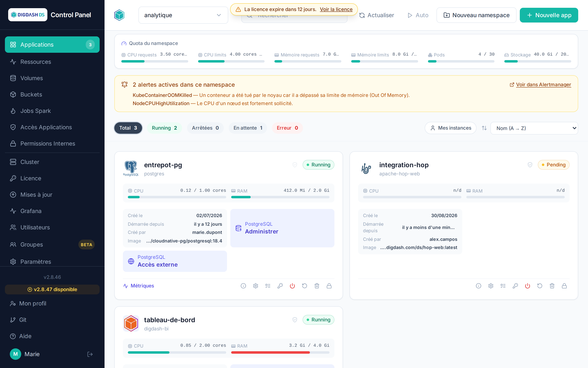Screen dimensions: 588x368
Task: Filter by Running applications
Action: coord(164,128)
